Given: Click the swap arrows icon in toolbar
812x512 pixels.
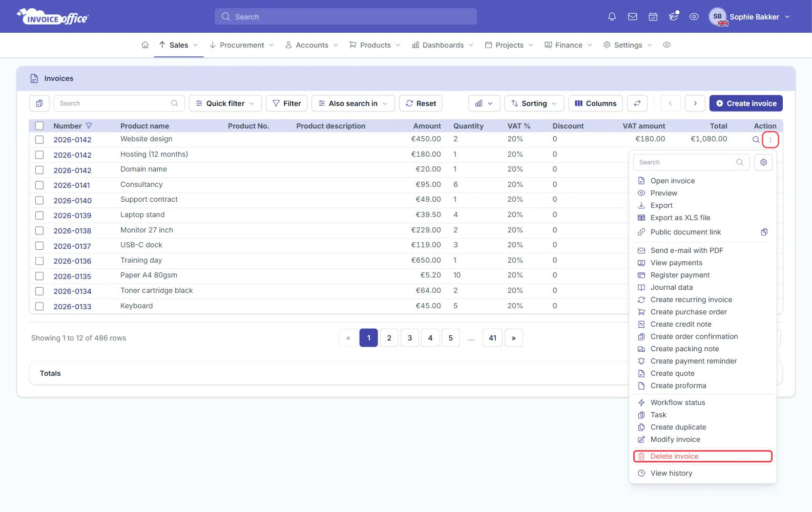Looking at the screenshot, I should tap(637, 103).
